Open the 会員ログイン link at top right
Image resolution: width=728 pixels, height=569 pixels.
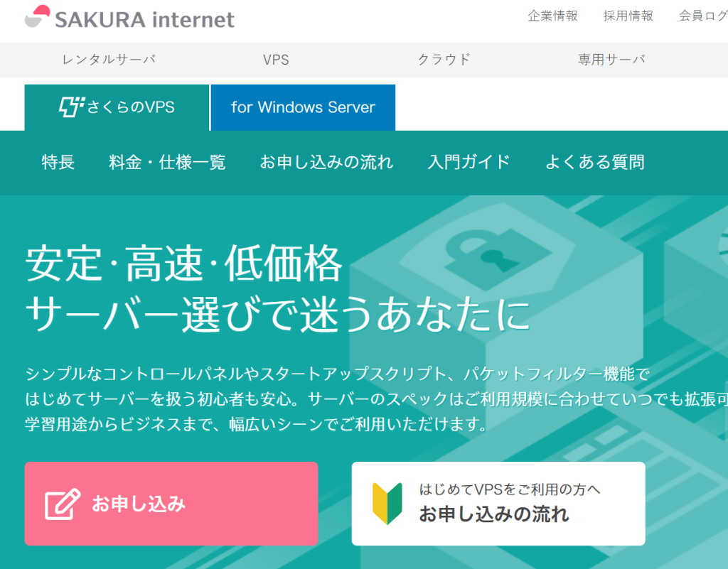tap(703, 16)
